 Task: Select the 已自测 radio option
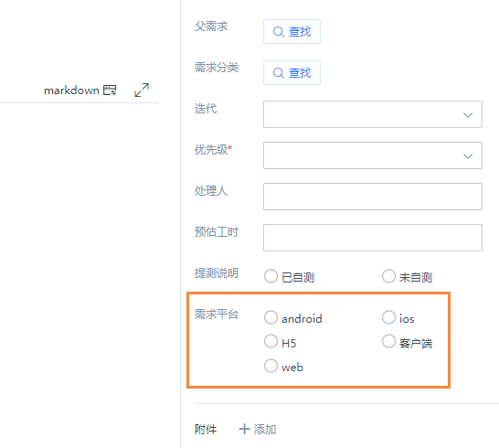coord(271,276)
